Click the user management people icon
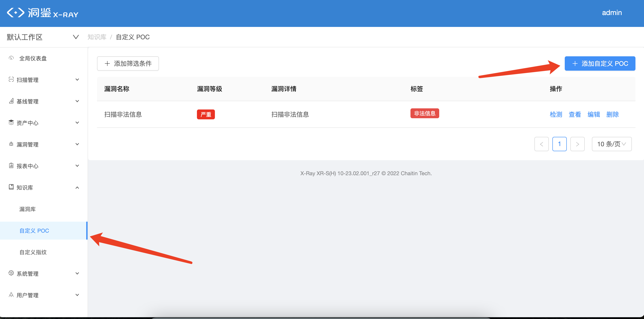 pos(11,295)
